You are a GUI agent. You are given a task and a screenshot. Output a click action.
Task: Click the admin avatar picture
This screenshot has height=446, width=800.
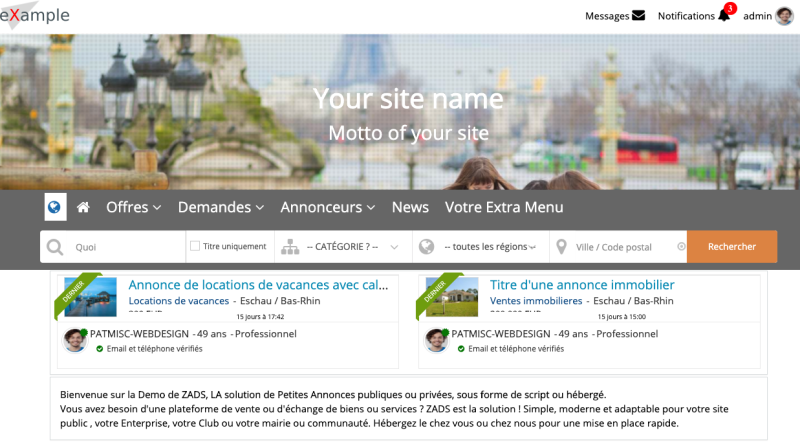point(785,16)
